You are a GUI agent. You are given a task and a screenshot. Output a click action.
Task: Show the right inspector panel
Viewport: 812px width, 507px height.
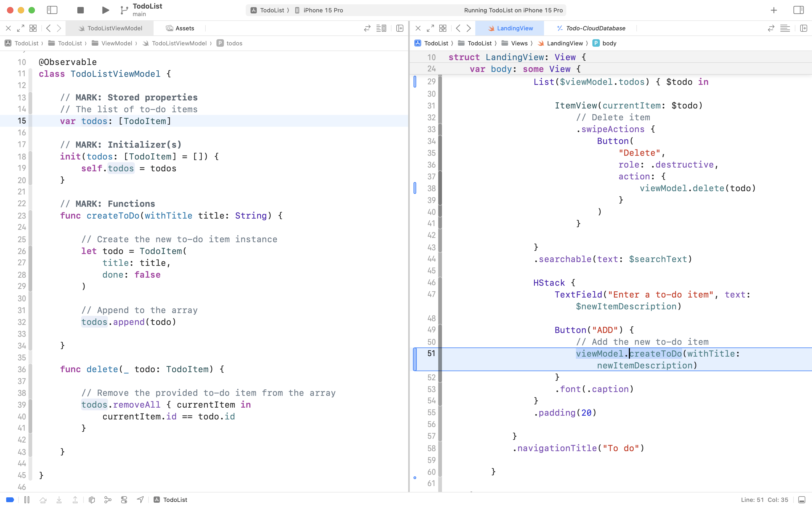point(799,10)
